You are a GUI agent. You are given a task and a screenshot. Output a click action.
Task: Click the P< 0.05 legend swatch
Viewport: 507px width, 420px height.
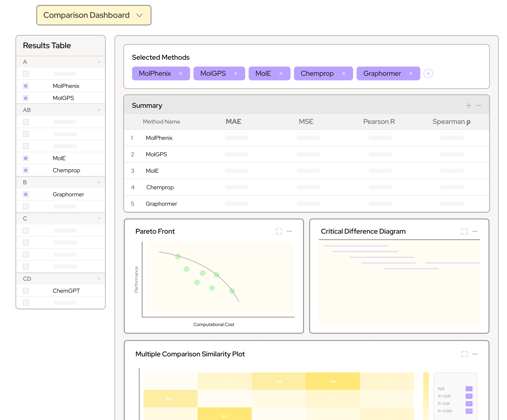(x=469, y=396)
